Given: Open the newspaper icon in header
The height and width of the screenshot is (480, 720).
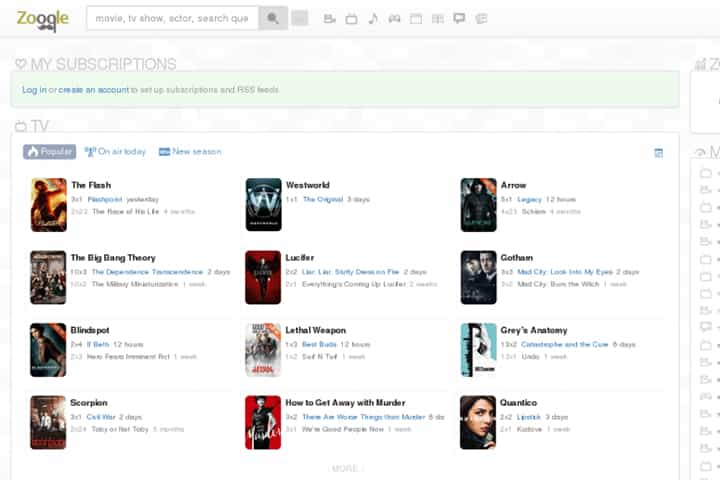Looking at the screenshot, I should coord(481,19).
